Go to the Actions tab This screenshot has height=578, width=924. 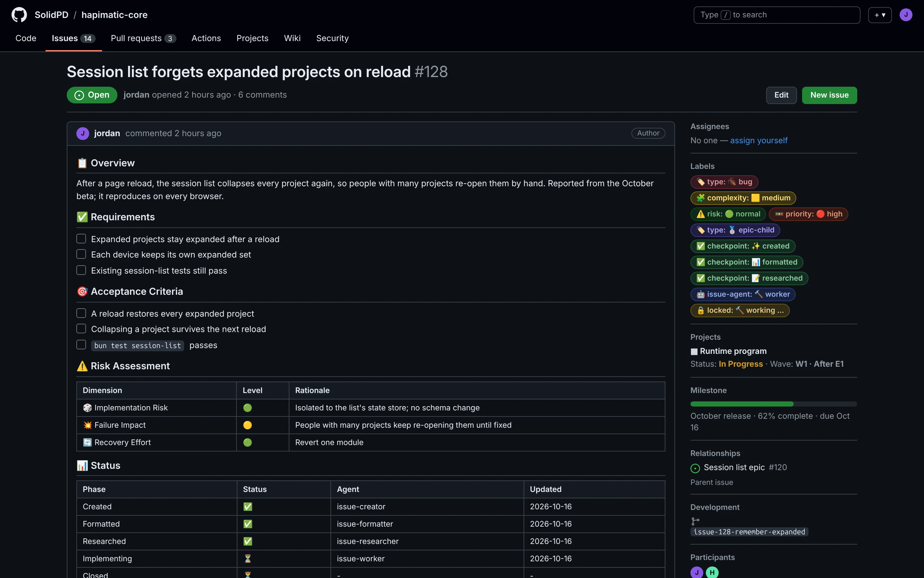pos(206,38)
